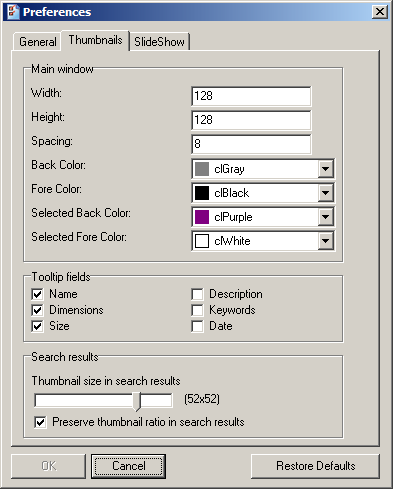This screenshot has height=489, width=393.
Task: Click the purple Selected Back Color swatch
Action: pyautogui.click(x=202, y=217)
